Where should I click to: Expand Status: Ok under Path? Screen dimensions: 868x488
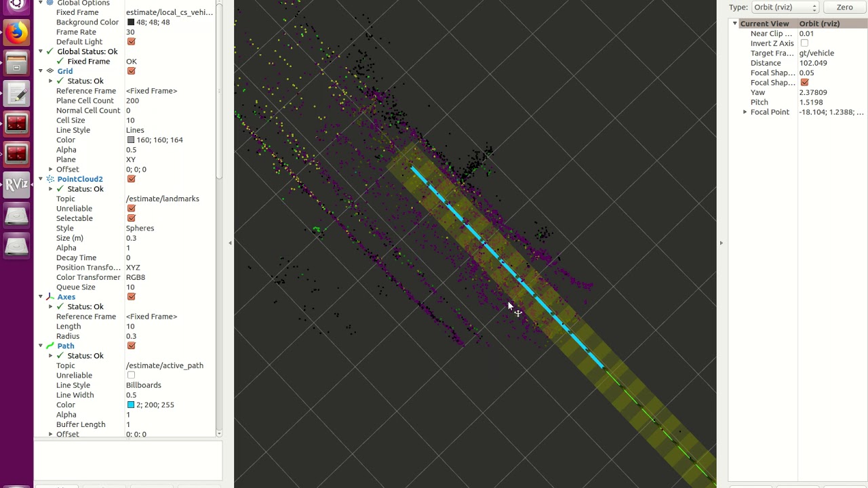pyautogui.click(x=51, y=356)
